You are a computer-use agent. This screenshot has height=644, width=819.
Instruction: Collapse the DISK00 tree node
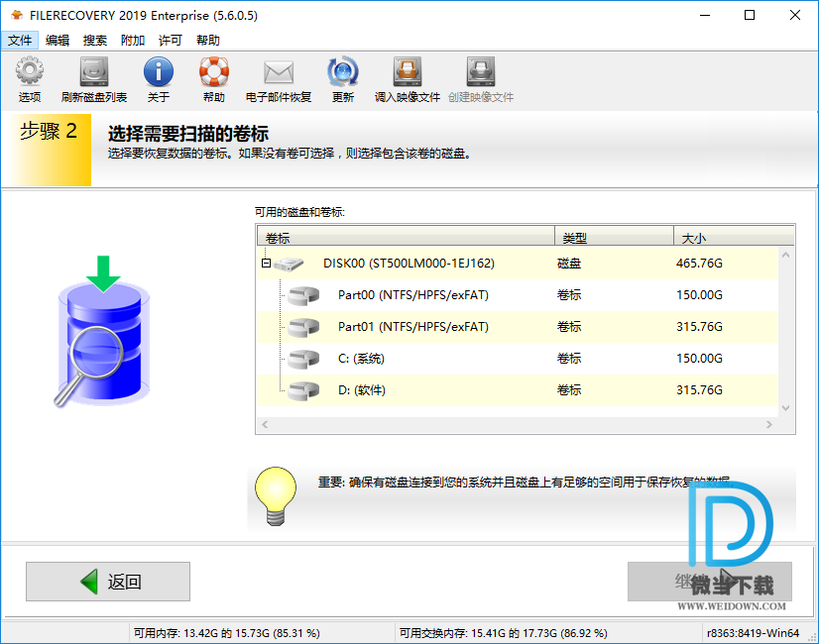pyautogui.click(x=266, y=264)
